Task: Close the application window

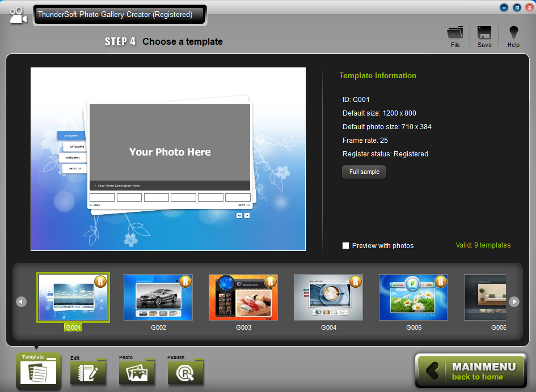Action: pos(530,7)
